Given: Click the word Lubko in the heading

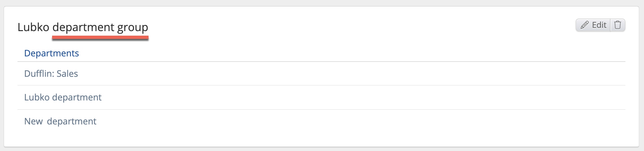Looking at the screenshot, I should [33, 27].
